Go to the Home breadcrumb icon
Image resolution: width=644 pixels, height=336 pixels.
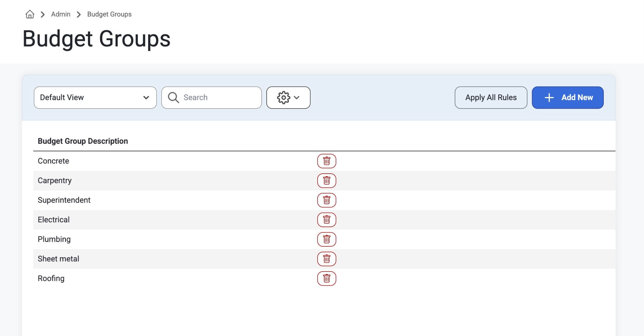(x=30, y=14)
